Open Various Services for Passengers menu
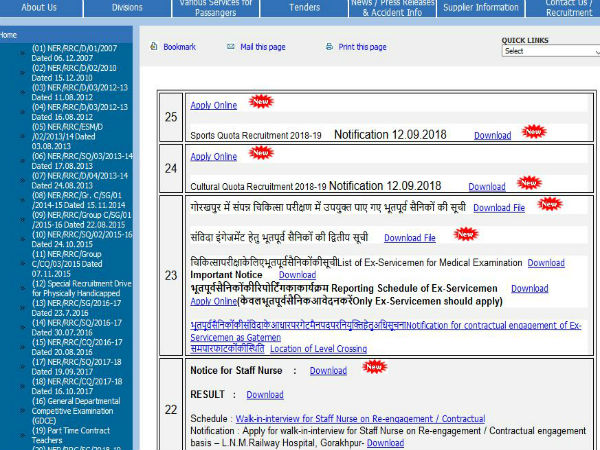This screenshot has height=450, width=600. click(216, 8)
